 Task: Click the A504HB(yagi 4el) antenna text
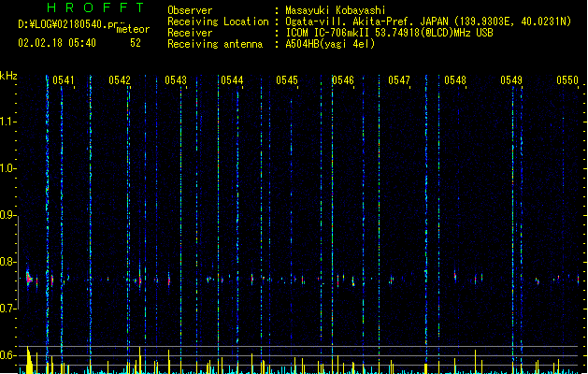coord(330,44)
